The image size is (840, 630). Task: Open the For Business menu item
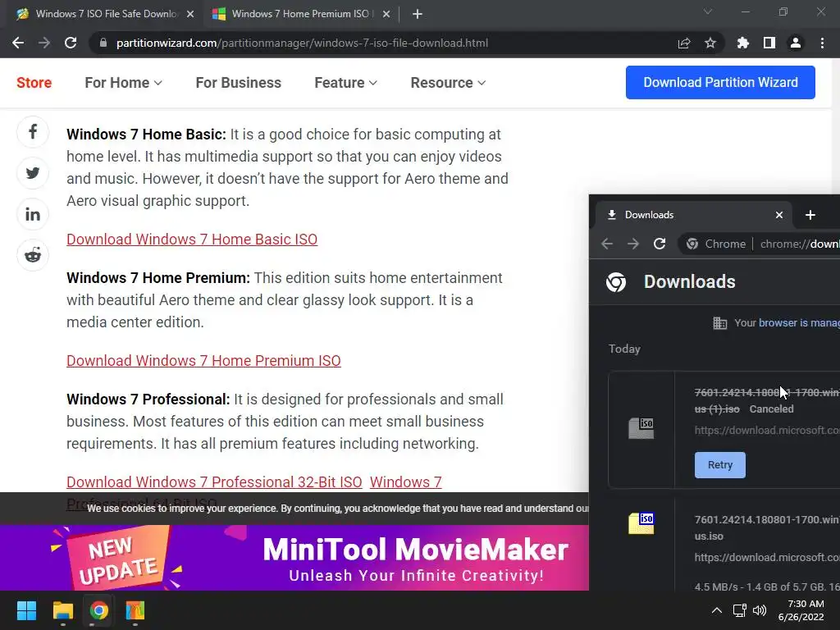pos(239,83)
